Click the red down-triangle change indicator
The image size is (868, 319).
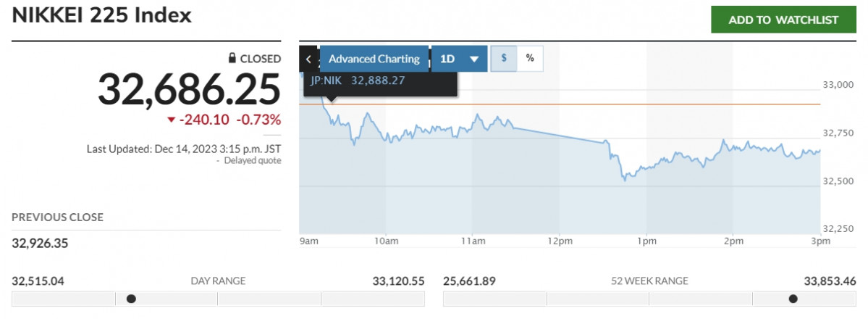171,120
